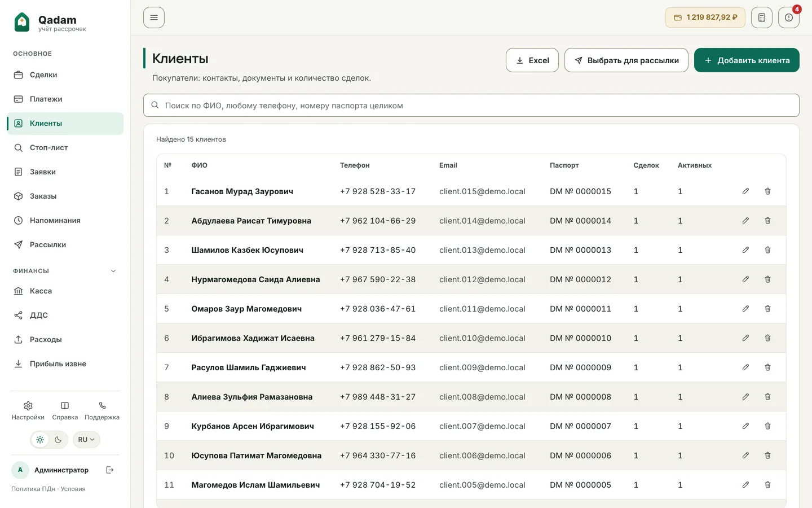Viewport: 812px width, 508px height.
Task: Focus the client search field by ФИО
Action: pyautogui.click(x=471, y=106)
